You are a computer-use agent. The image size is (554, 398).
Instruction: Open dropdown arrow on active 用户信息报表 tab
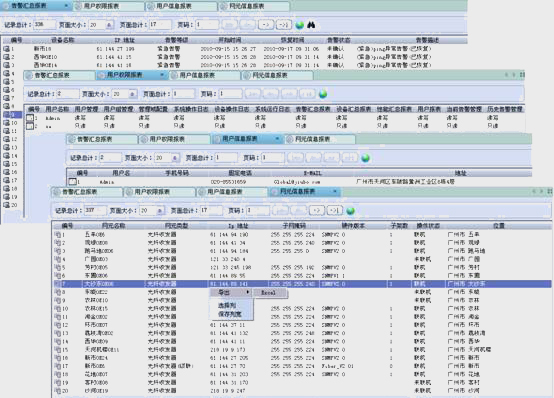click(277, 139)
